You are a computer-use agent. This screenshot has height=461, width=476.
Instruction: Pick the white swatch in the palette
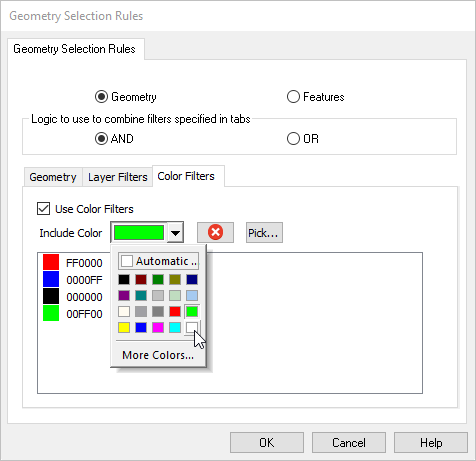coord(192,328)
